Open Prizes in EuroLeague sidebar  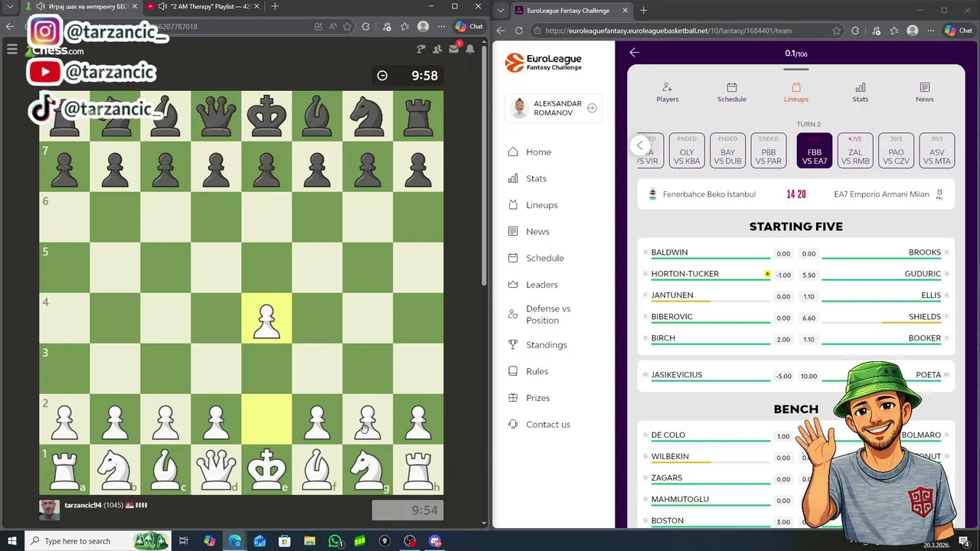pyautogui.click(x=537, y=398)
